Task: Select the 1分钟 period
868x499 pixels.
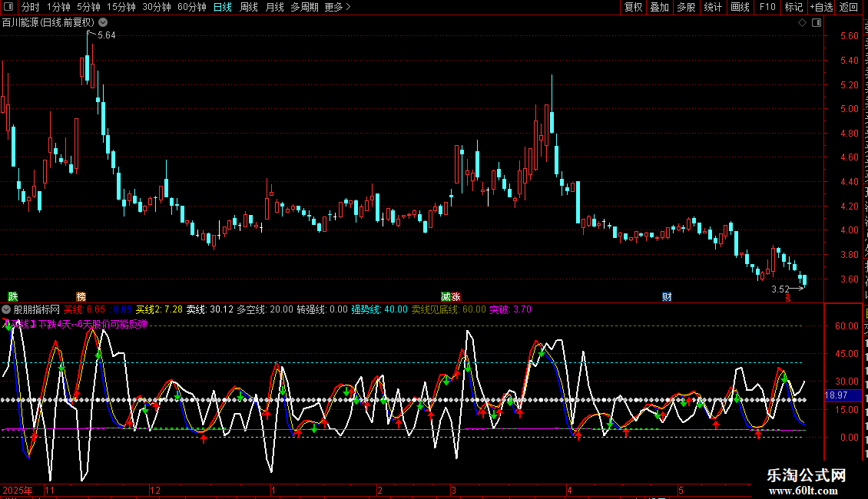Action: click(x=58, y=7)
